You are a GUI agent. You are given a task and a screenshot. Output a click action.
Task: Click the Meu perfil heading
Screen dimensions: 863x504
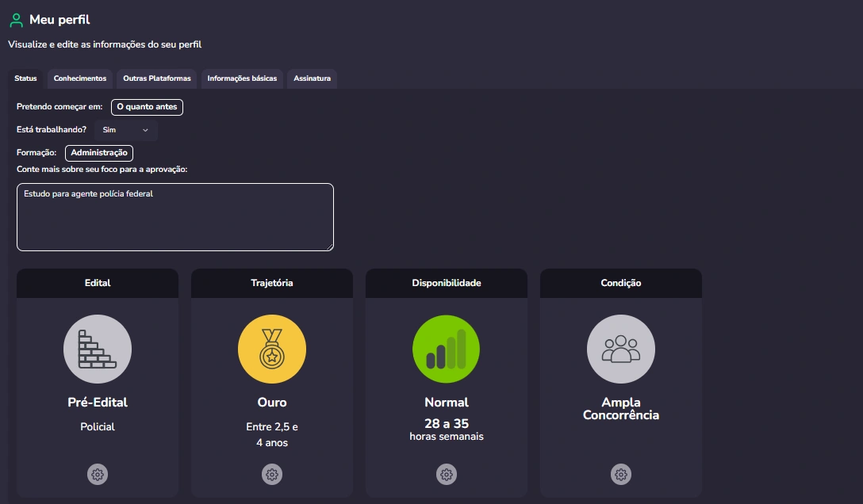59,20
